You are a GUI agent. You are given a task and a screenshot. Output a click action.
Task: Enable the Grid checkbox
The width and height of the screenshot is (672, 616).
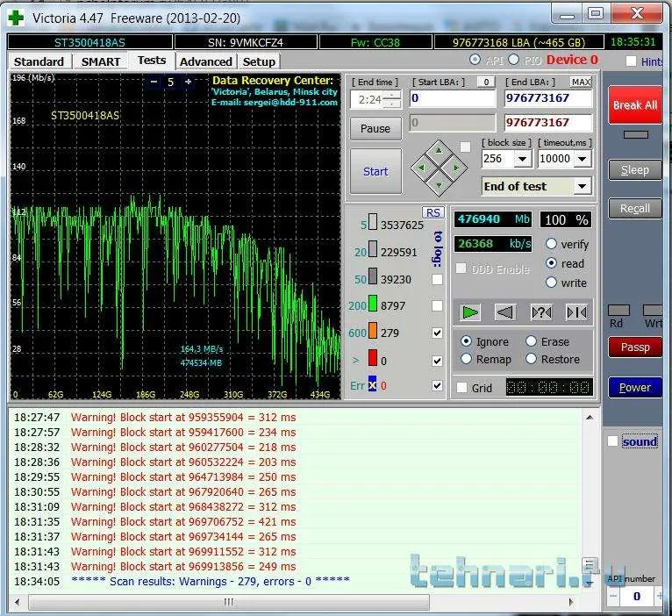pyautogui.click(x=462, y=387)
